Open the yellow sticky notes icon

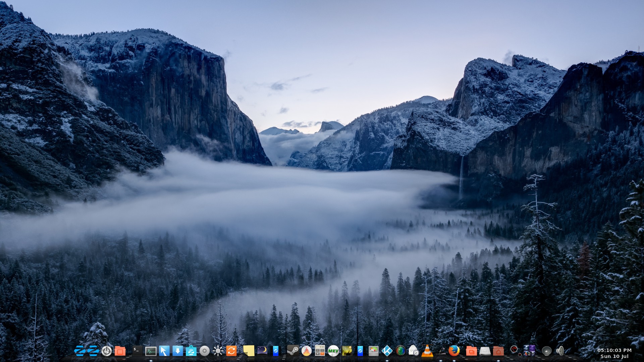pos(249,351)
